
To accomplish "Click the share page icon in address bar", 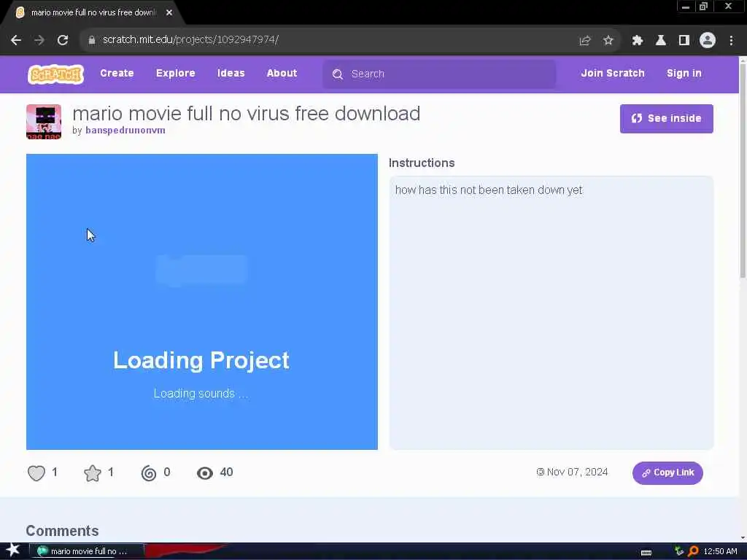I will (585, 41).
